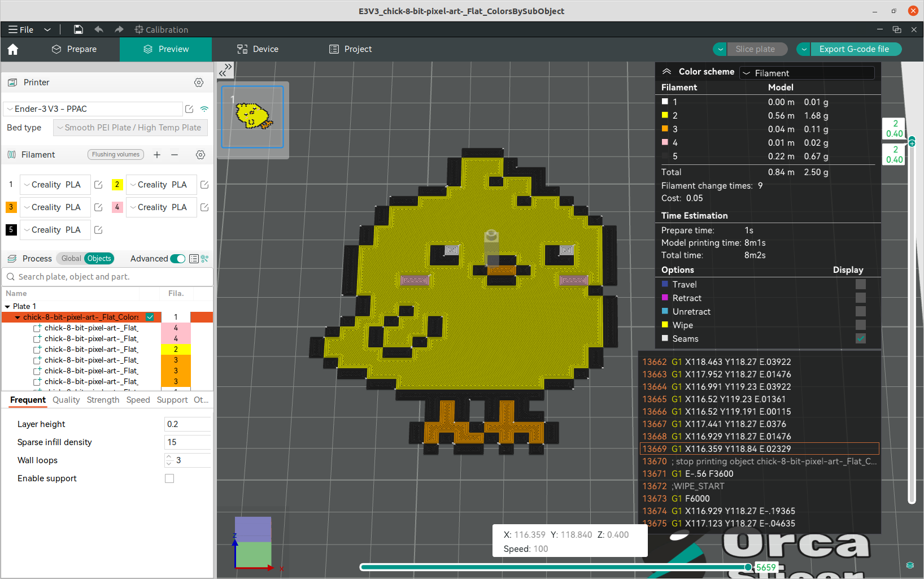924x579 pixels.
Task: Open filament 1 Creality PLA dropdown
Action: tap(55, 185)
